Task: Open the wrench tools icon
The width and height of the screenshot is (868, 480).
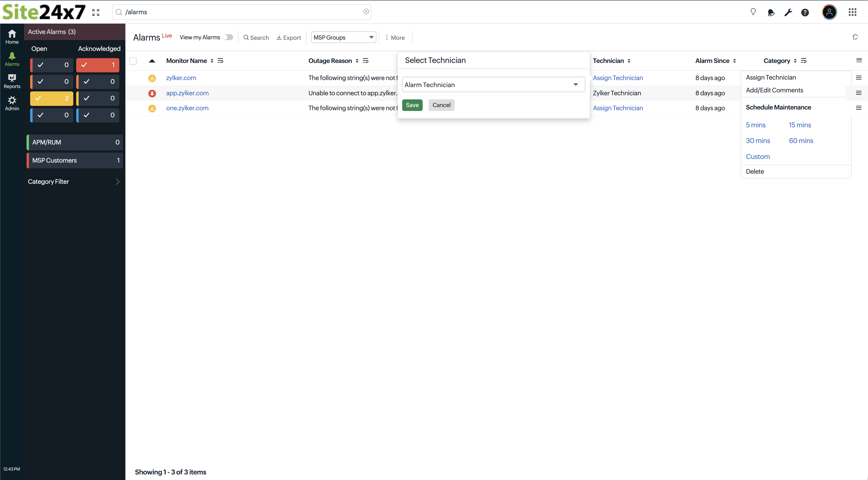Action: point(788,13)
